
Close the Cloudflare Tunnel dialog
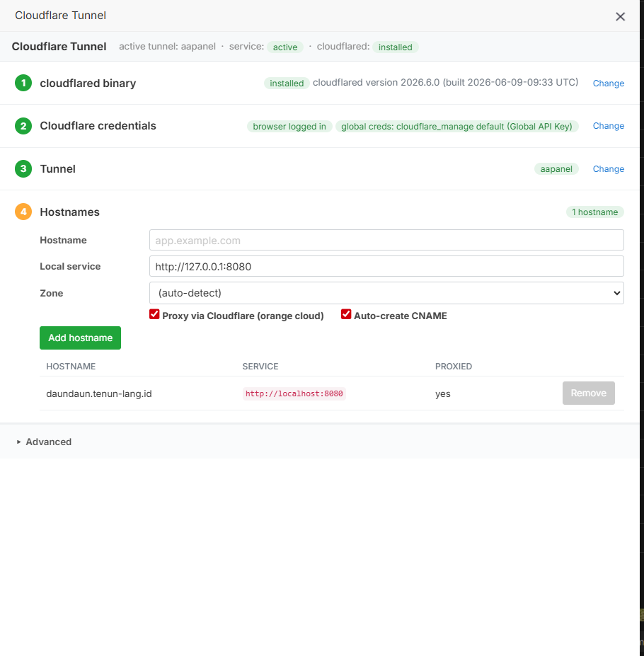click(620, 16)
